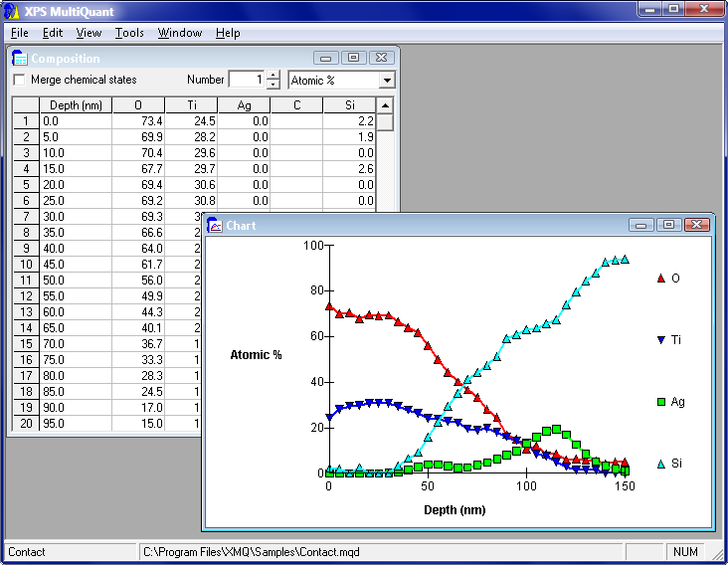The image size is (728, 565).
Task: Increase Number with the up spinner arrow
Action: coord(273,76)
